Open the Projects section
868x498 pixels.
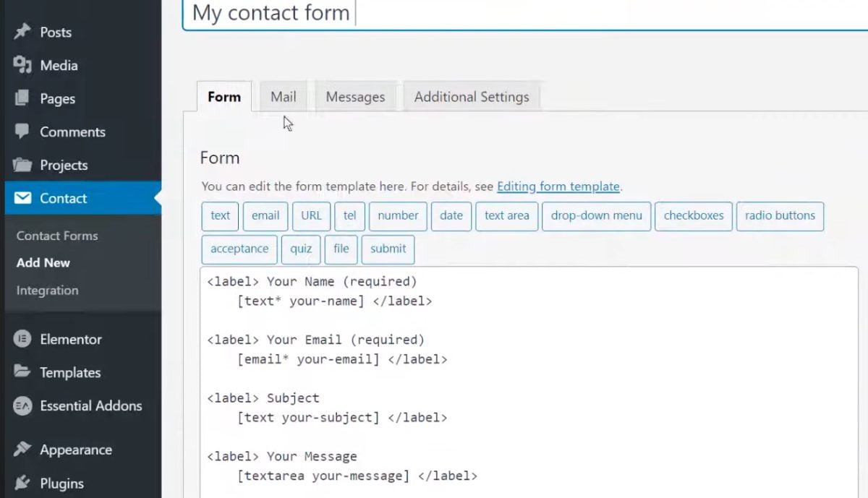63,165
